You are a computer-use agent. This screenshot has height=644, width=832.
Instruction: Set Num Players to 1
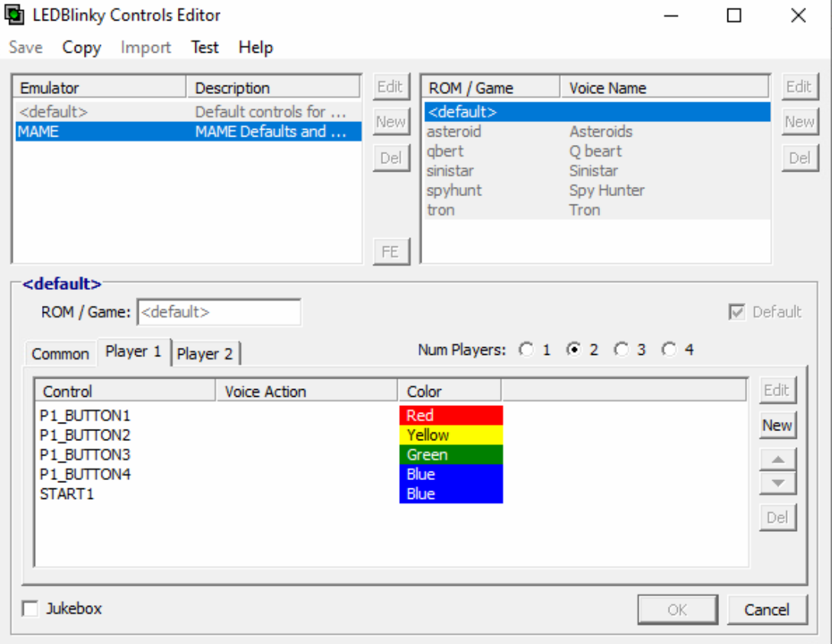coord(526,349)
